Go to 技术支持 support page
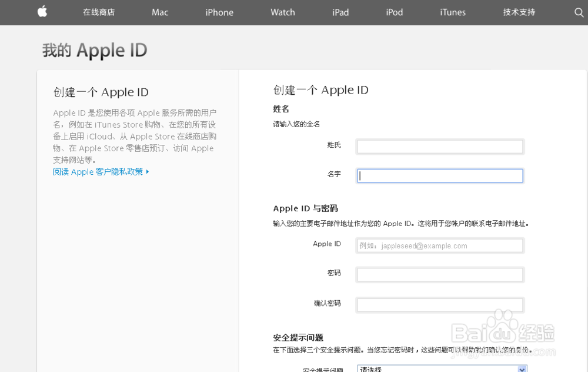Screen dimensions: 588x372 pos(519,12)
